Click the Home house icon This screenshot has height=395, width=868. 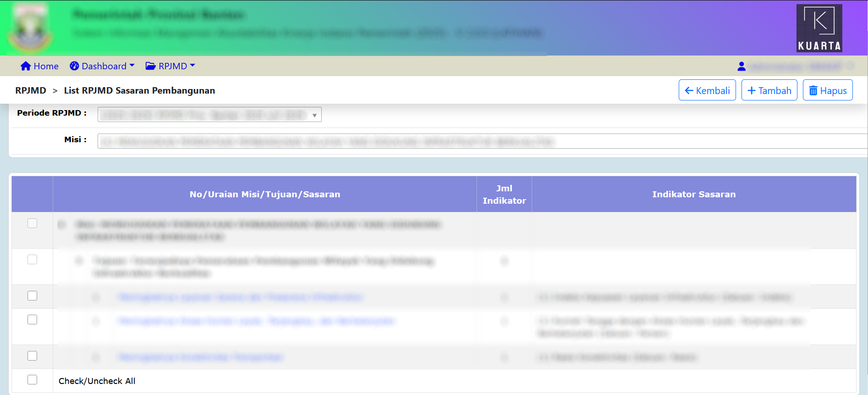click(26, 66)
